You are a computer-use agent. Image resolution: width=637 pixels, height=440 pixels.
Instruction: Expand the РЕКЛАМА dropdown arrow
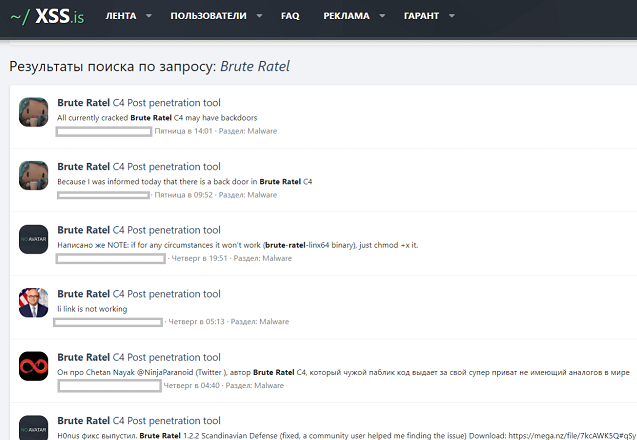380,16
